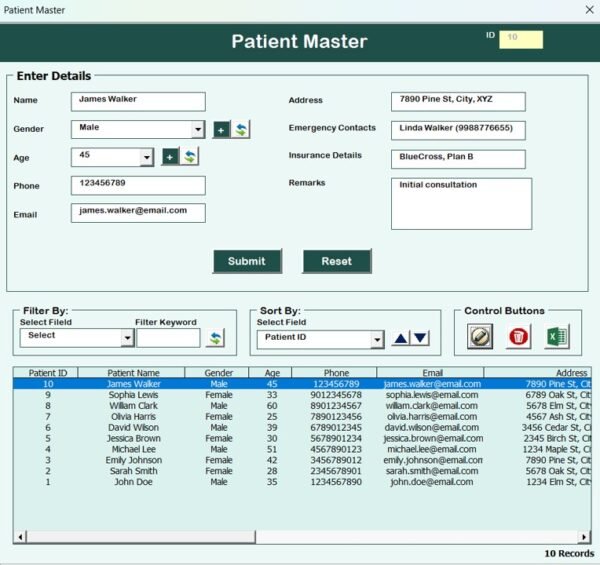Click the Address column header

(x=538, y=373)
